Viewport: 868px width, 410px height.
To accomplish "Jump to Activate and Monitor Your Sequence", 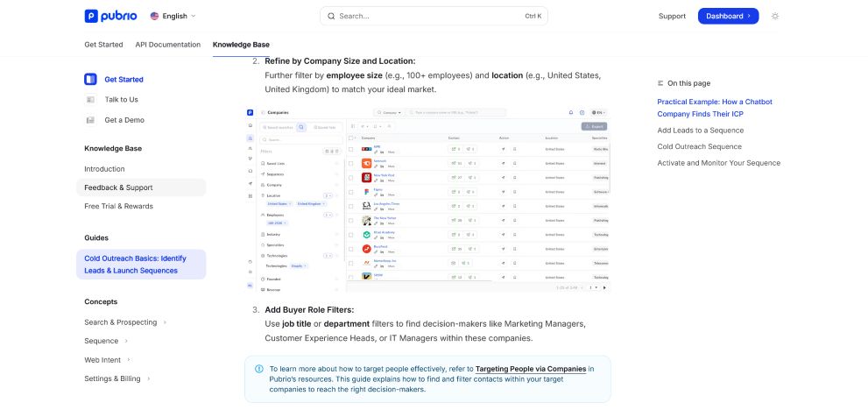I will tap(718, 163).
